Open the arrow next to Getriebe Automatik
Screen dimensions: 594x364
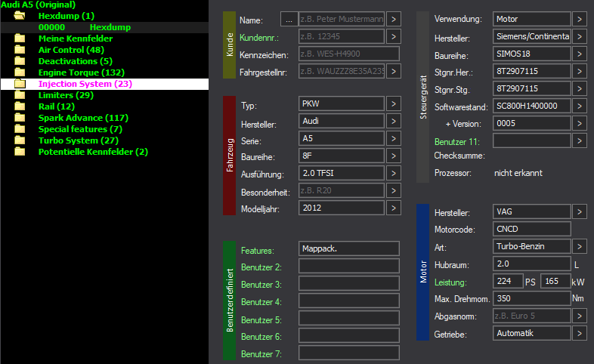point(579,333)
